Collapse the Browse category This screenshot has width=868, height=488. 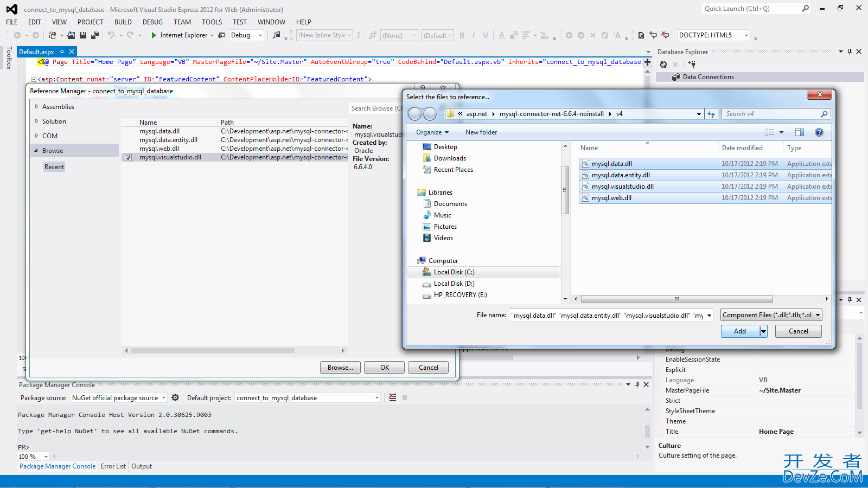(x=36, y=150)
